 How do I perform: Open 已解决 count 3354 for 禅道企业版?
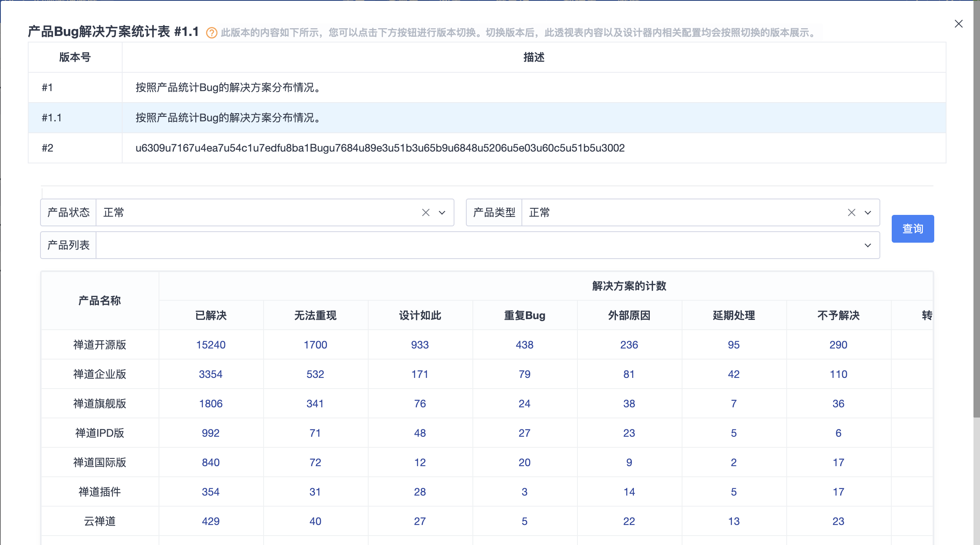pos(211,374)
